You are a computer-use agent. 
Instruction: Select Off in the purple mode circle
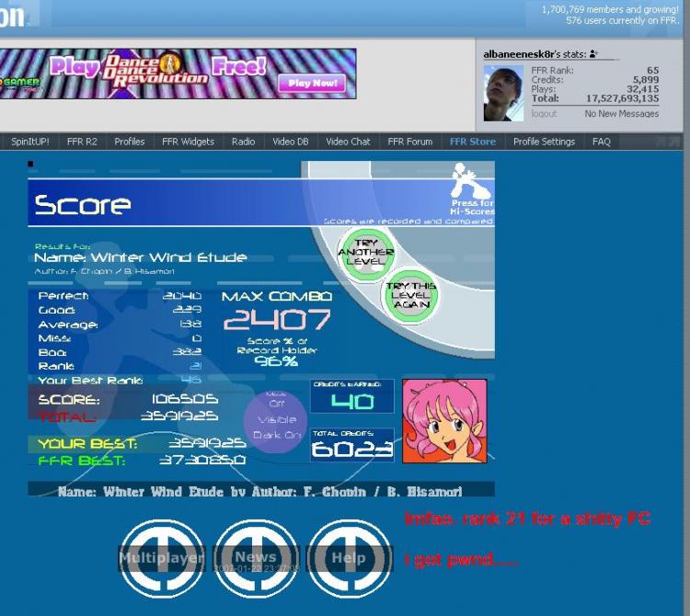click(276, 404)
